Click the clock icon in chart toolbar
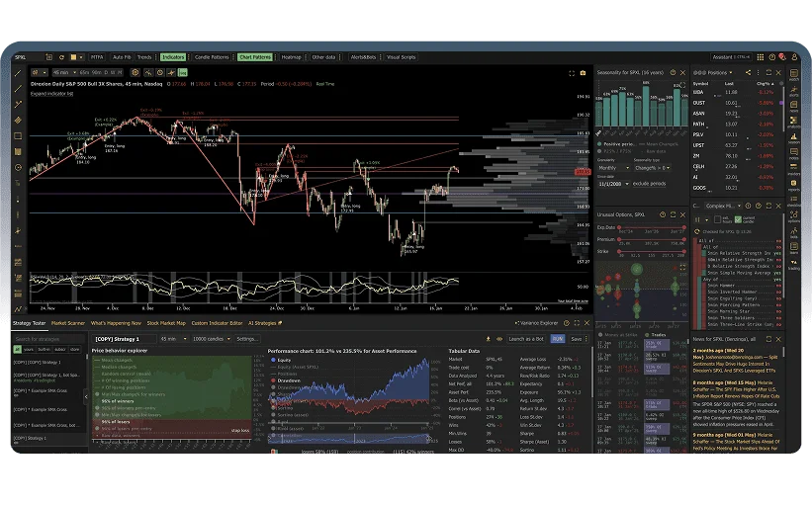Image resolution: width=812 pixels, height=505 pixels. (x=160, y=73)
